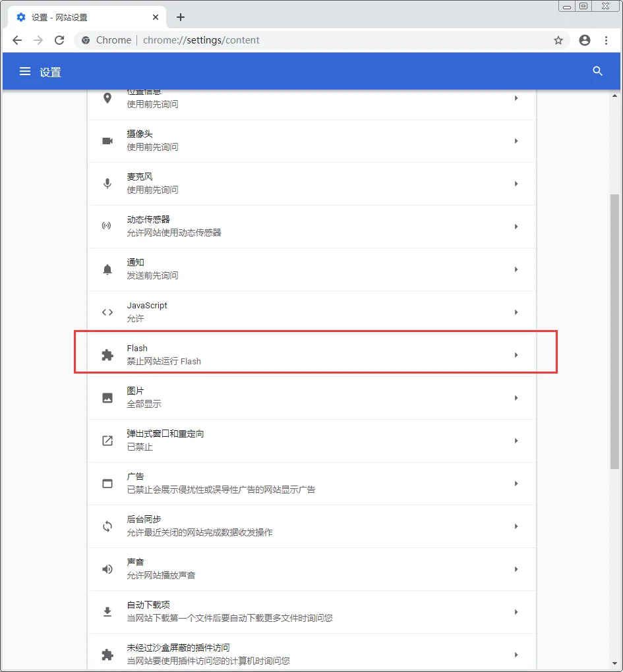Image resolution: width=623 pixels, height=672 pixels.
Task: Click the microphone icon for 麦克风
Action: [107, 184]
